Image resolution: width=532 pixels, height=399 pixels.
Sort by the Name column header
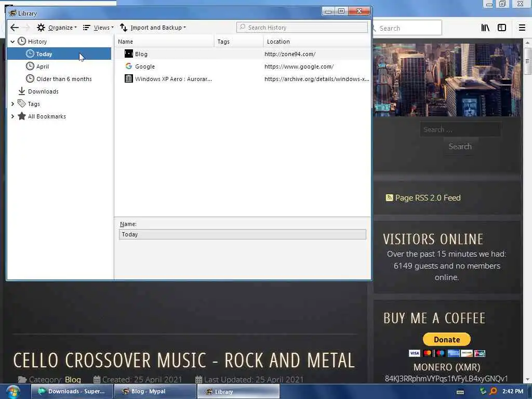coord(164,42)
